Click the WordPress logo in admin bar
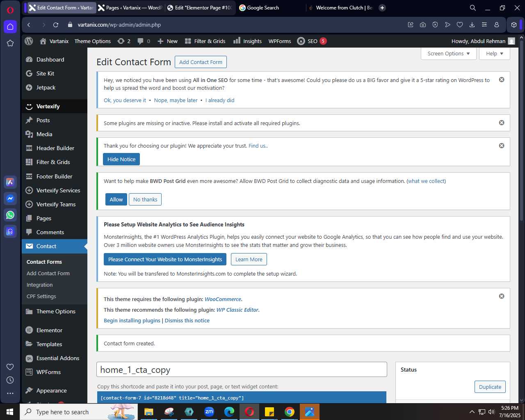525x420 pixels. click(x=29, y=41)
